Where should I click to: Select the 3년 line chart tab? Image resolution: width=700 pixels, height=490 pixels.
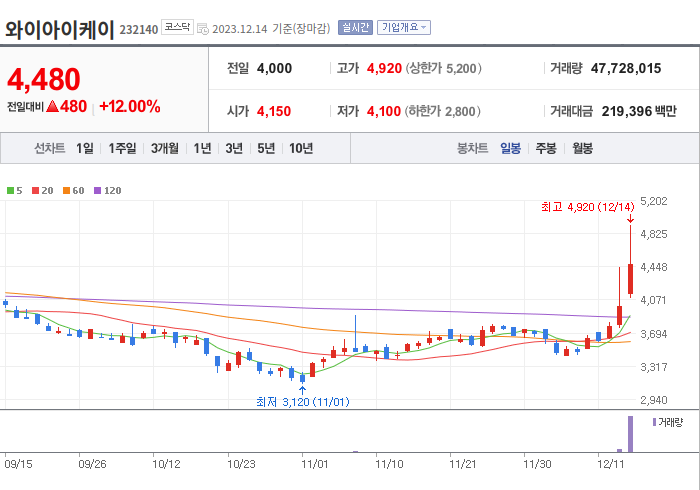(x=234, y=148)
